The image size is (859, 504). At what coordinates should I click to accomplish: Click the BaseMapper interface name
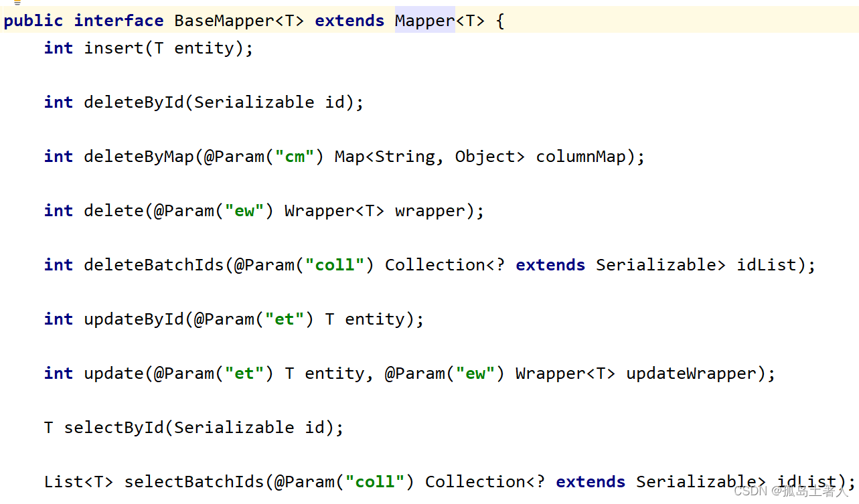(x=224, y=21)
